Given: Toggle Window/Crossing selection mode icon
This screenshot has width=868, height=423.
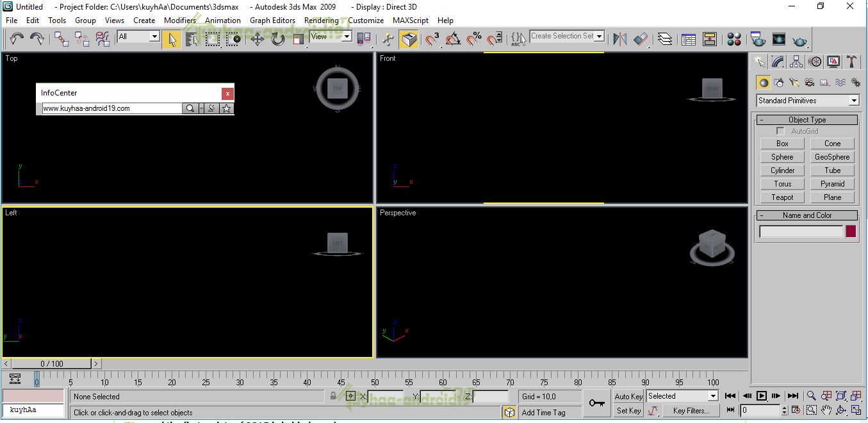Looking at the screenshot, I should 233,39.
